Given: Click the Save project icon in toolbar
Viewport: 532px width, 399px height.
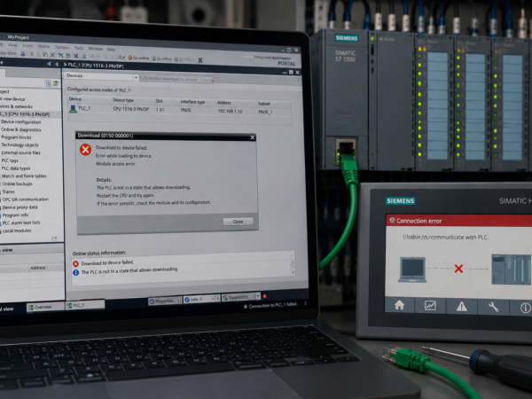Looking at the screenshot, I should click(23, 53).
